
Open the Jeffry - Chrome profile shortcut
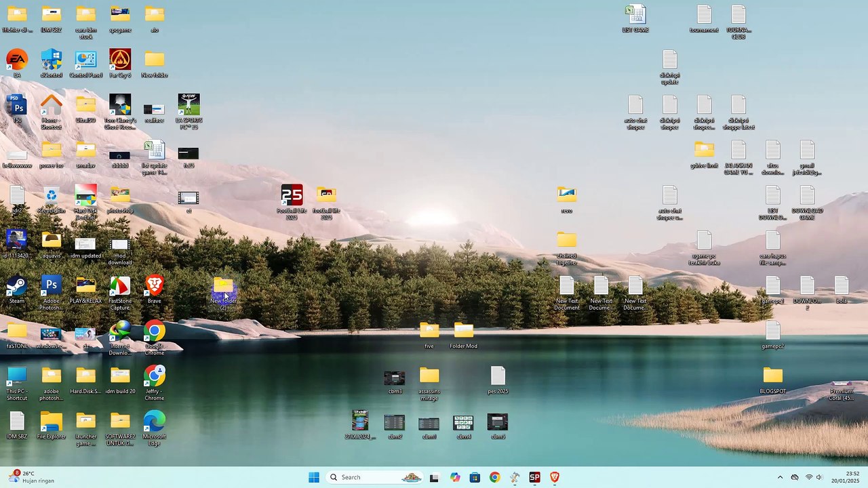pos(155,376)
